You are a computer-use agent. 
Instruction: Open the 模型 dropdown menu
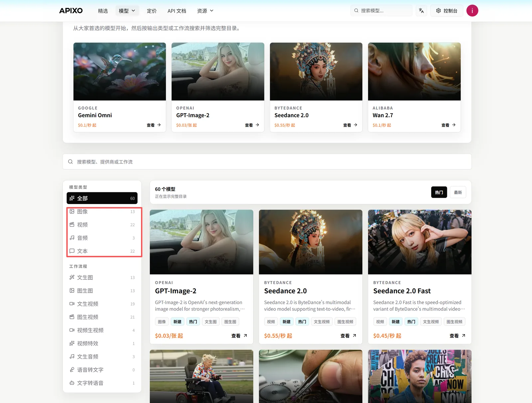[x=127, y=11]
